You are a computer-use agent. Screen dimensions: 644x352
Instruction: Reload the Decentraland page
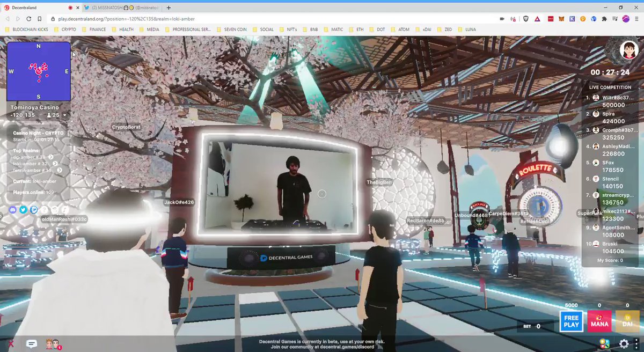coord(28,19)
